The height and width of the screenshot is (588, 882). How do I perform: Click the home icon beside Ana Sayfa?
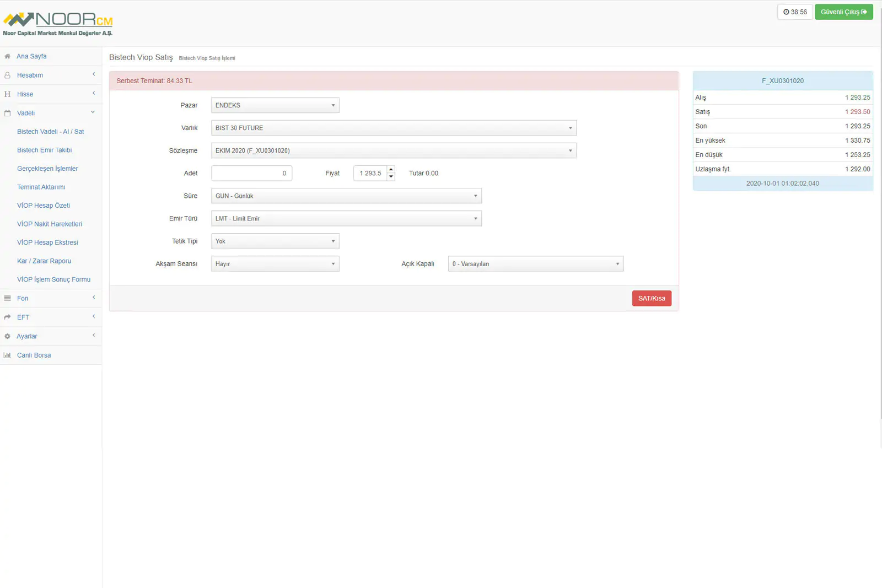pyautogui.click(x=7, y=56)
